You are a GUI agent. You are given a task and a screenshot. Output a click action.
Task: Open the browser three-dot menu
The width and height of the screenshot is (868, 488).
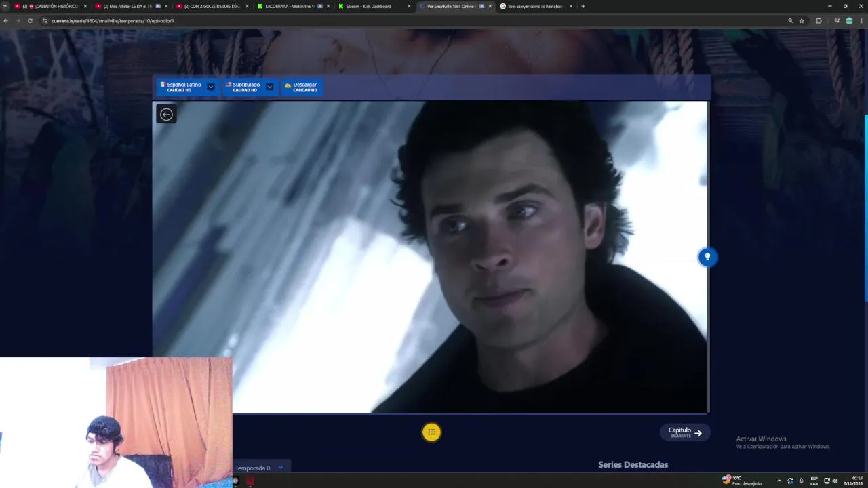861,21
